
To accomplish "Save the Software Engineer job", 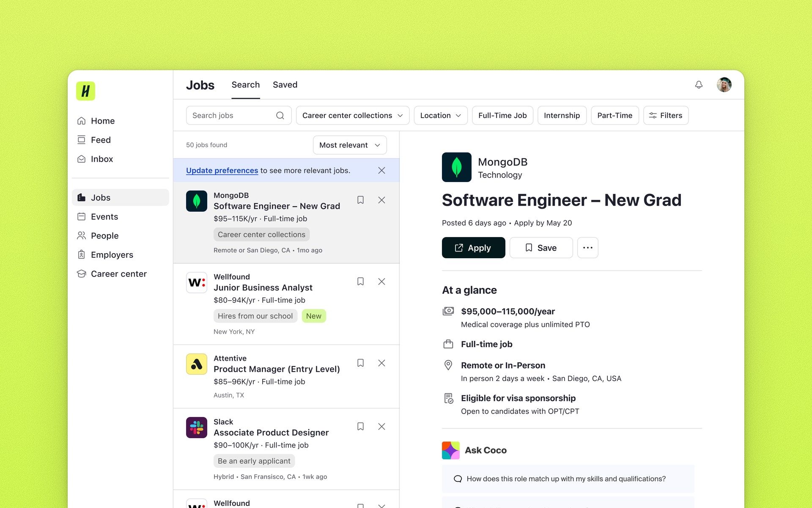I will [541, 248].
